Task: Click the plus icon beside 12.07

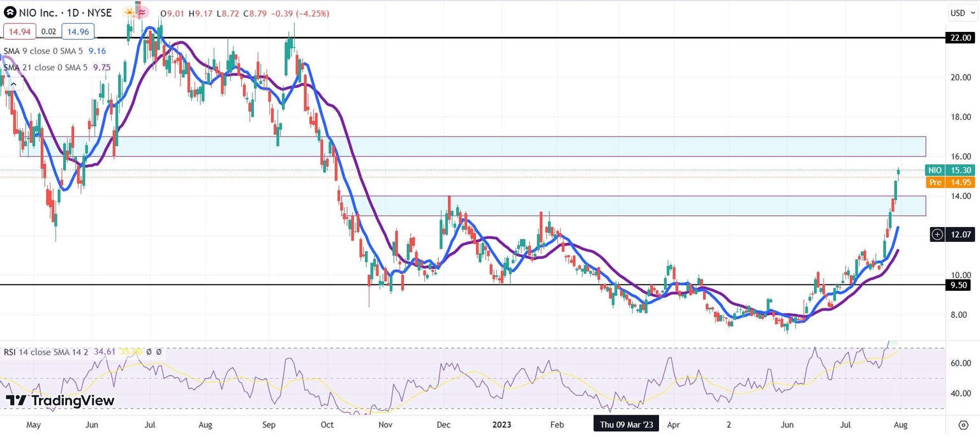Action: 937,235
